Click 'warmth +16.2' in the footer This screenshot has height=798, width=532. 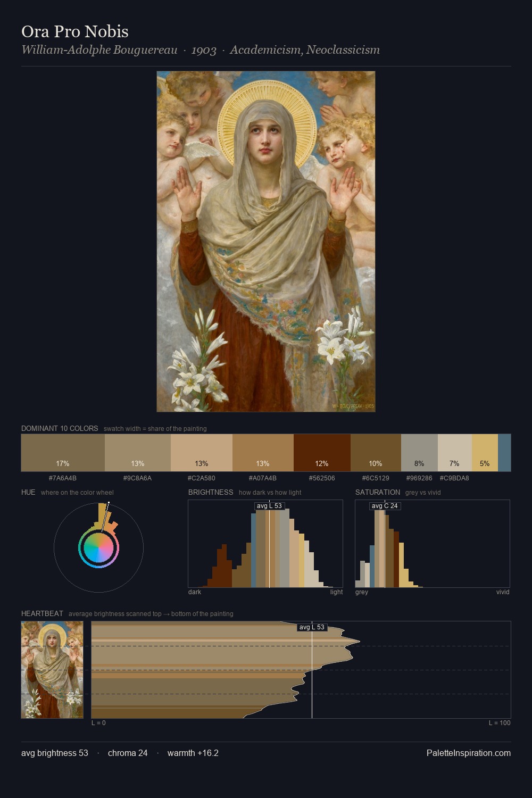[x=193, y=753]
